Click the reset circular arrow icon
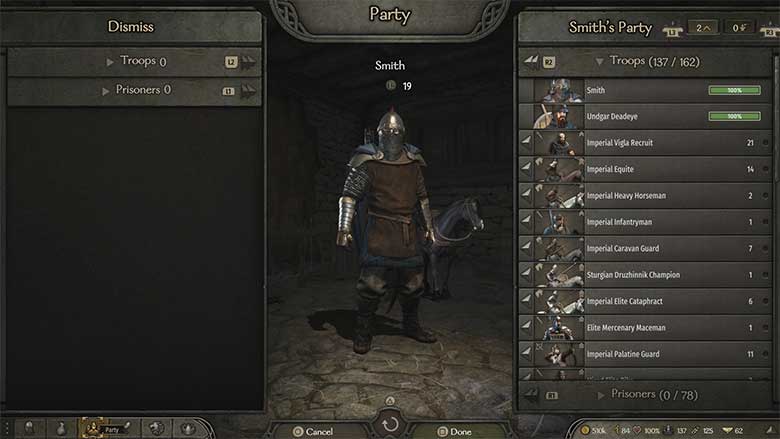The height and width of the screenshot is (439, 780). 390,424
